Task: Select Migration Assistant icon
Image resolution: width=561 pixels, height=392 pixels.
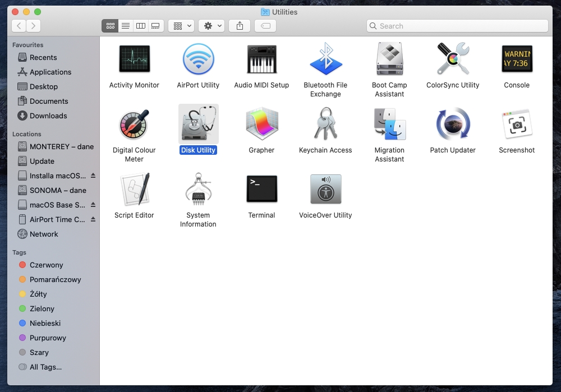Action: point(389,124)
